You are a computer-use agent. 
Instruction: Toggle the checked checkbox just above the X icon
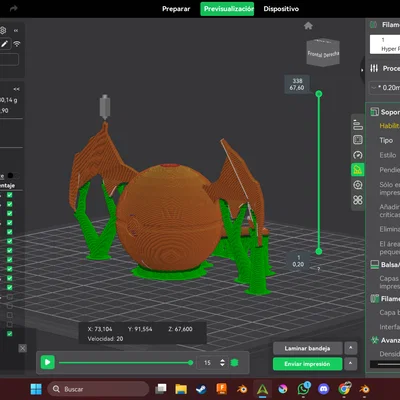(x=10, y=334)
